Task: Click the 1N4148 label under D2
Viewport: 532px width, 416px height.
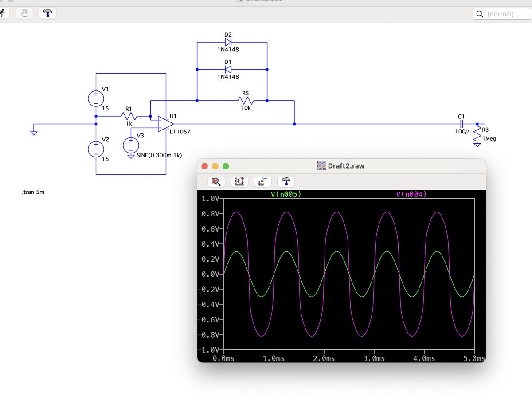Action: tap(228, 50)
